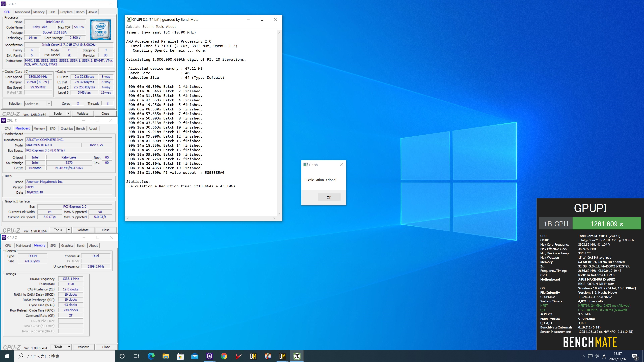644x362 pixels.
Task: Click the Uncore Frequency value 3599.1 MHz
Action: coord(96,266)
